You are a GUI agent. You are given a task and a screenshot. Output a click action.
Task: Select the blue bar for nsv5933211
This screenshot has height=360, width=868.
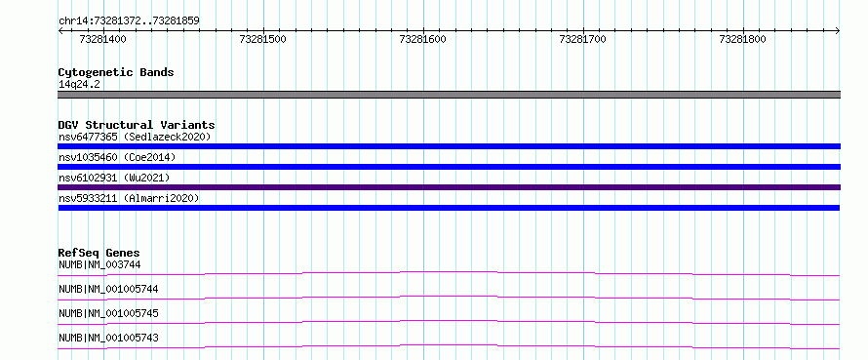point(449,208)
